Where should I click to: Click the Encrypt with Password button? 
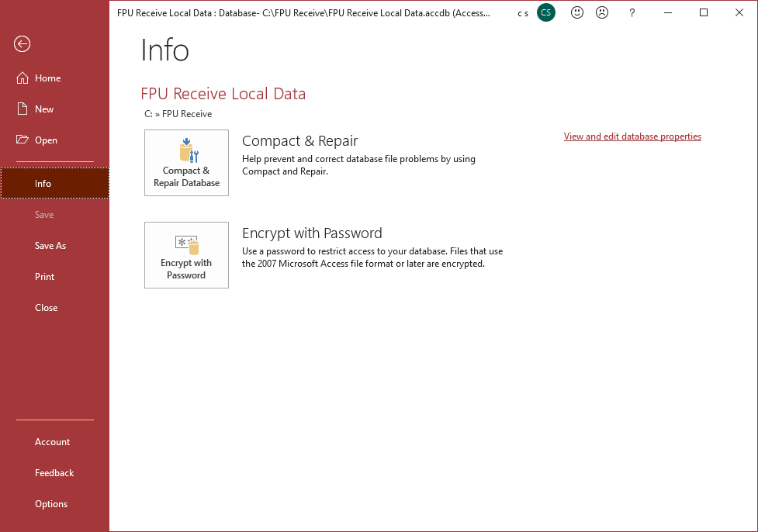click(x=186, y=255)
